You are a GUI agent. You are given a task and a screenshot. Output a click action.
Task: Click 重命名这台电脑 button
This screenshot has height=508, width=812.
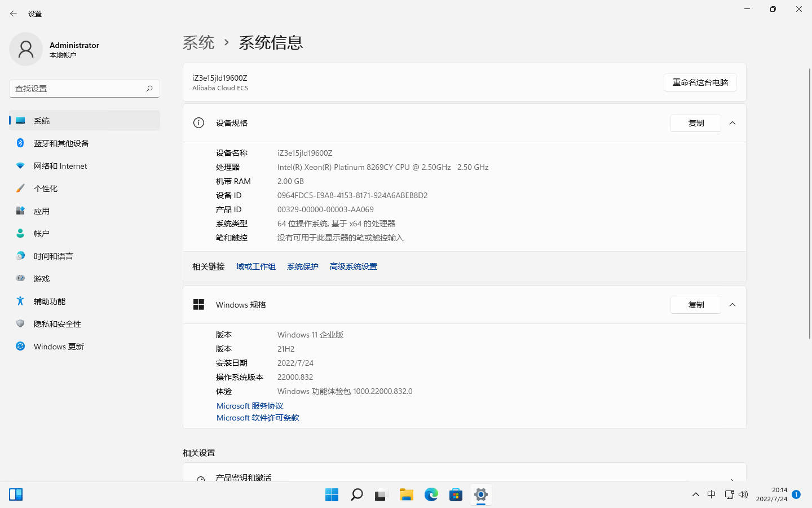700,82
